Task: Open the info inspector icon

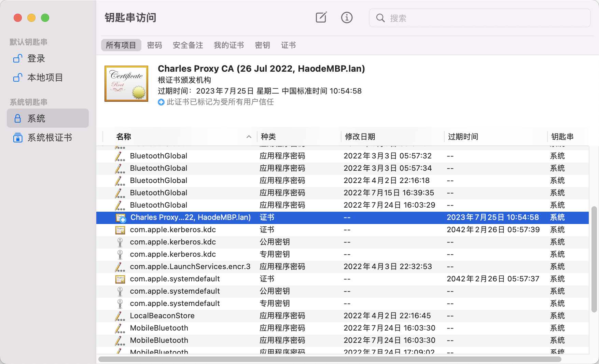Action: [x=347, y=17]
